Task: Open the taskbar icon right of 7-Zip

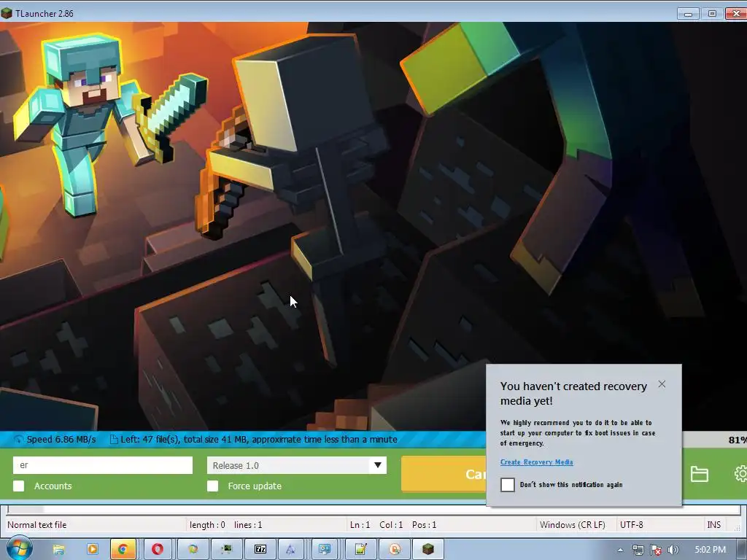Action: (290, 550)
